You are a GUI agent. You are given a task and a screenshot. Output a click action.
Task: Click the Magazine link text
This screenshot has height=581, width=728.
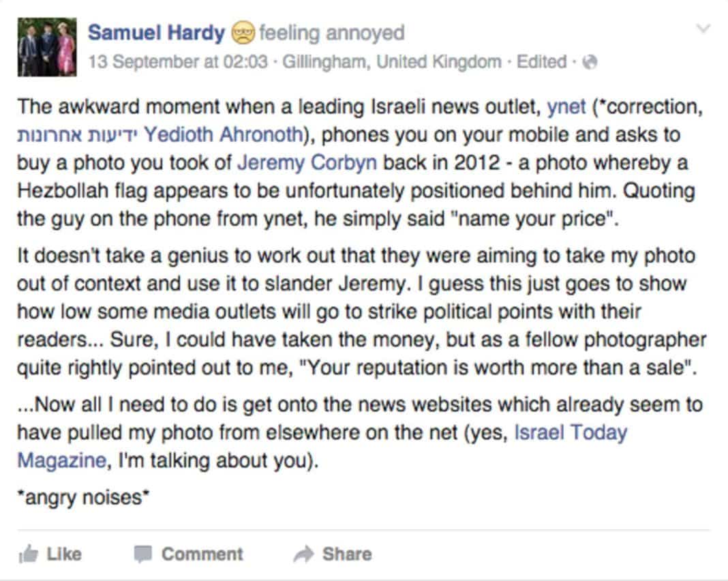click(x=62, y=461)
